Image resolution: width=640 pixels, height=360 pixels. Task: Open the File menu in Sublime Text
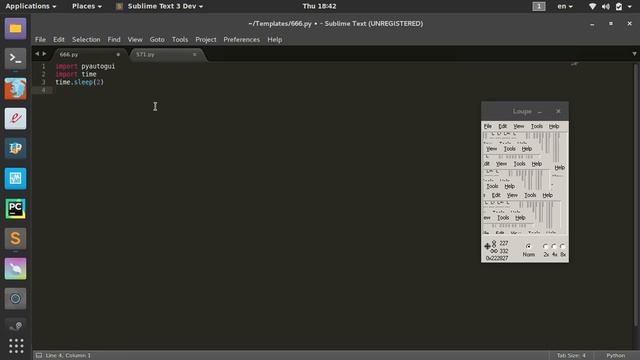coord(40,40)
